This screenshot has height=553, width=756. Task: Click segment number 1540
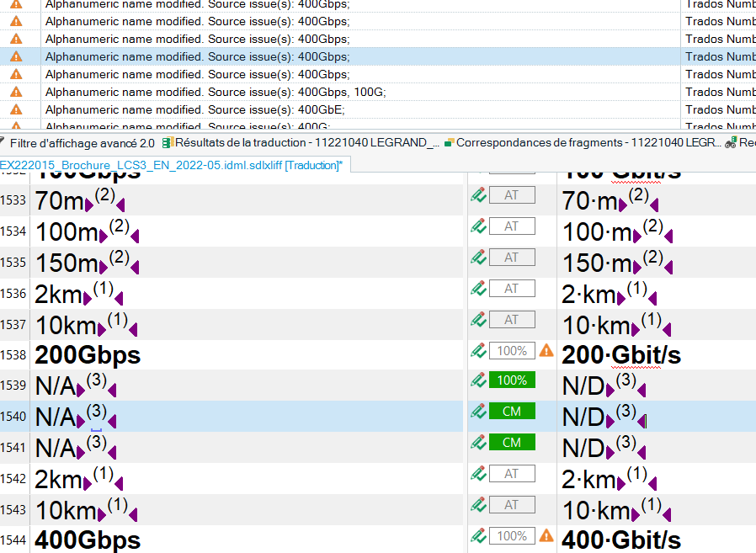tap(13, 416)
